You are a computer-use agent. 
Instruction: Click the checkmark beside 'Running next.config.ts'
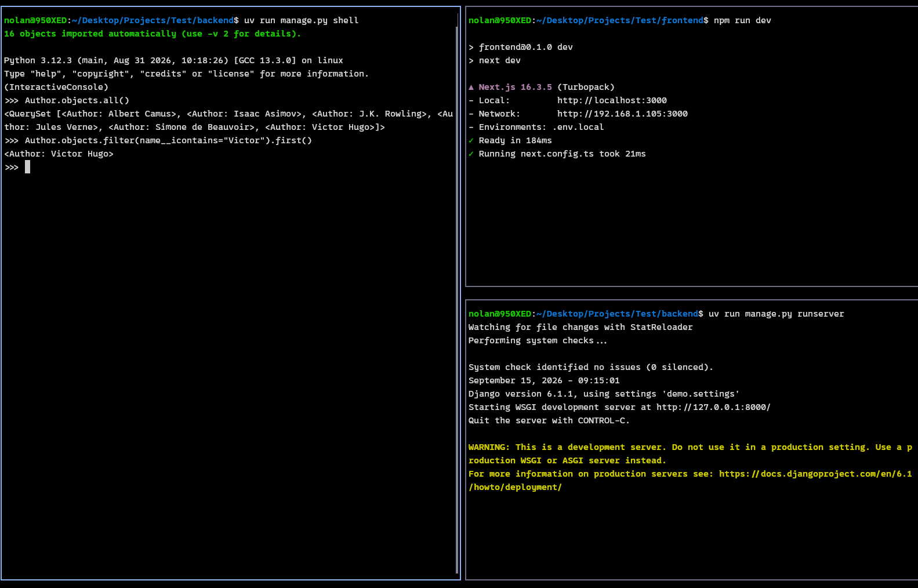point(471,154)
